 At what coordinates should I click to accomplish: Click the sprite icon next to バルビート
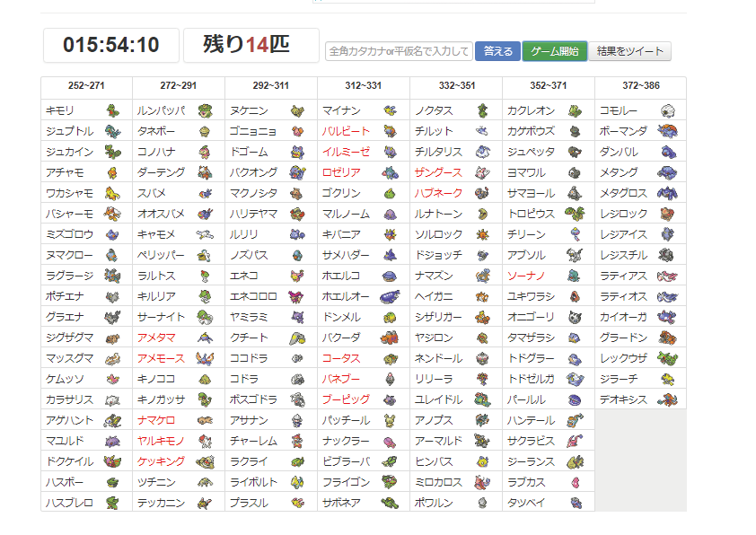point(390,132)
